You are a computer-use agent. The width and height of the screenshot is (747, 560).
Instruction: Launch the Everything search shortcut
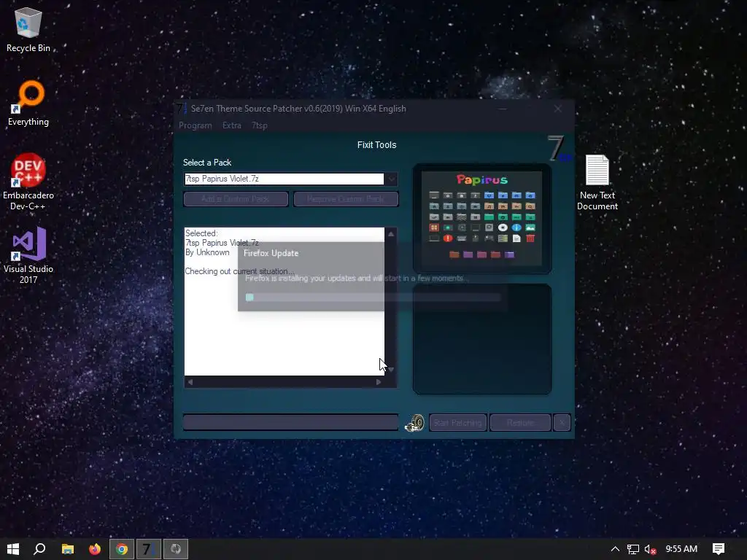pyautogui.click(x=28, y=104)
